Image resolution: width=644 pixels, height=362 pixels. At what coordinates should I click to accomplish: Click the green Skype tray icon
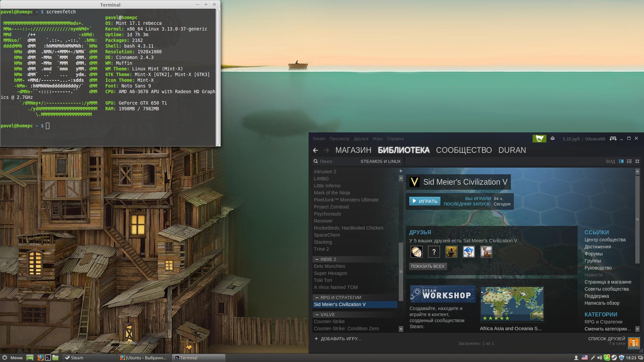(607, 358)
